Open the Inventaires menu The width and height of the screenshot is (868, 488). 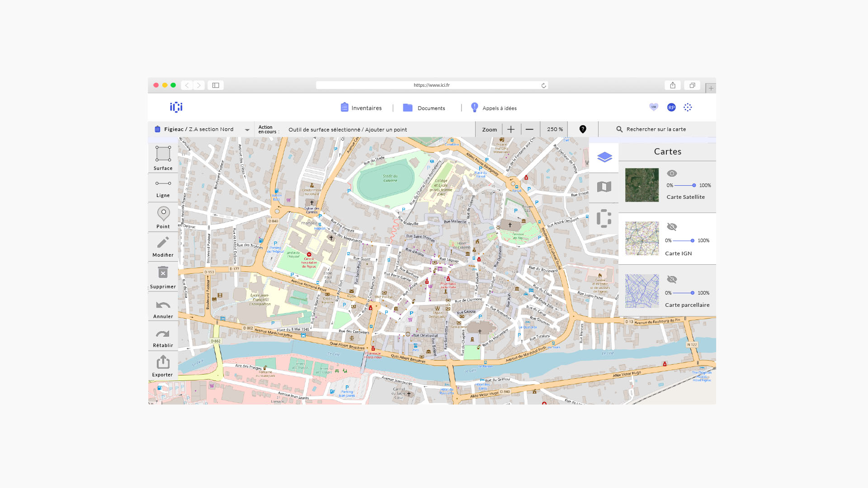point(361,108)
